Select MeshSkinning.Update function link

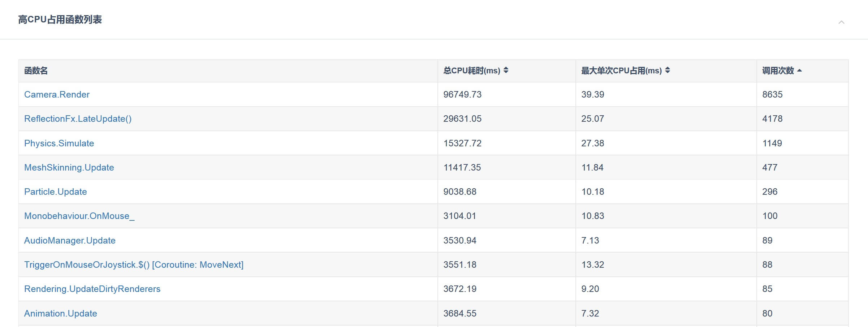coord(69,168)
